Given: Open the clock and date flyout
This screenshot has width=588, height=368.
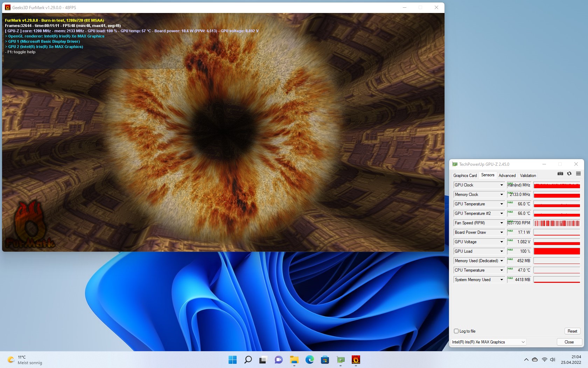Looking at the screenshot, I should (571, 360).
